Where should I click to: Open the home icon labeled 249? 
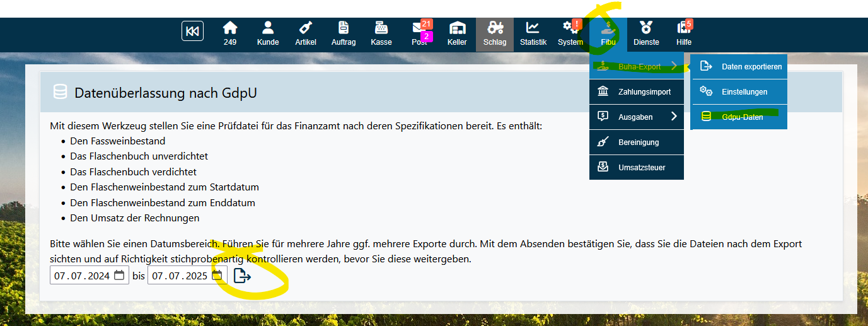[x=230, y=34]
